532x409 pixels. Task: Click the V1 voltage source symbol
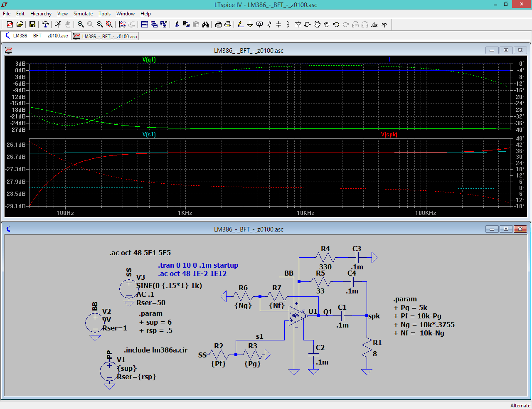(x=109, y=371)
